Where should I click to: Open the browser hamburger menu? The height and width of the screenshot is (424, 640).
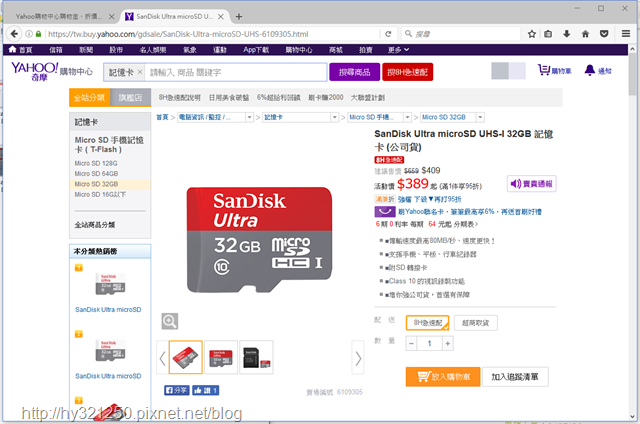[x=626, y=34]
